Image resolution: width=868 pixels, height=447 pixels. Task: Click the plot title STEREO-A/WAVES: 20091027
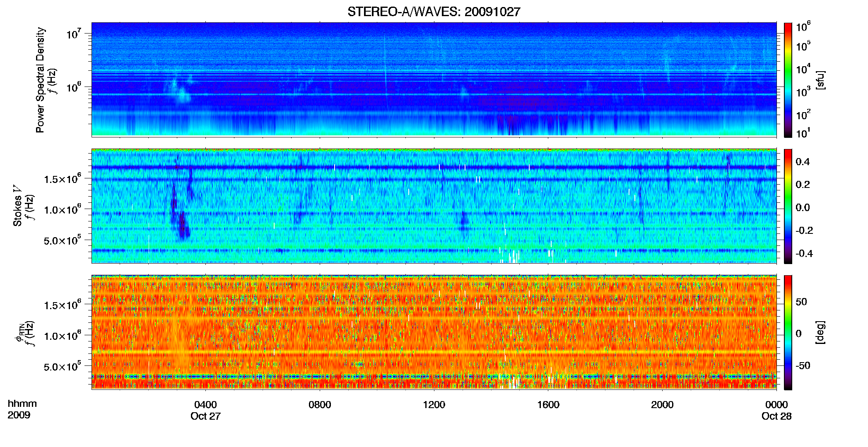[x=434, y=12]
